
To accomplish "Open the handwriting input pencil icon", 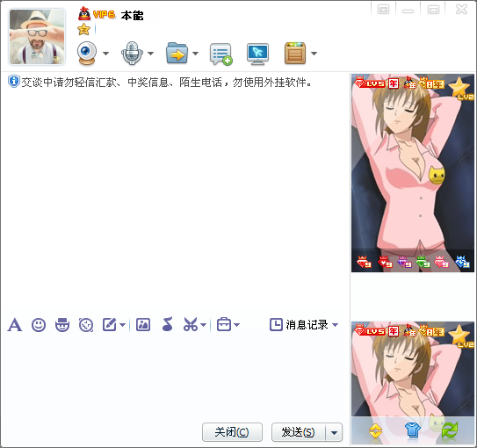I will coord(109,324).
